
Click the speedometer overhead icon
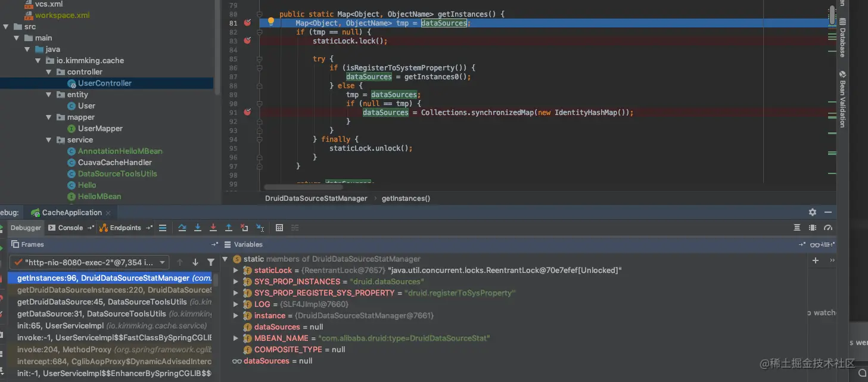pyautogui.click(x=827, y=228)
